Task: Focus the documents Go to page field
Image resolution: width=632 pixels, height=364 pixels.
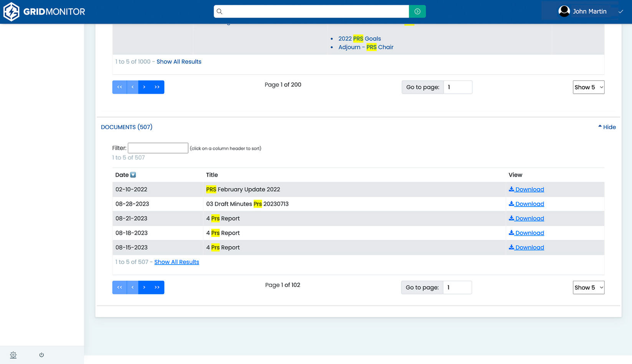Action: (457, 288)
